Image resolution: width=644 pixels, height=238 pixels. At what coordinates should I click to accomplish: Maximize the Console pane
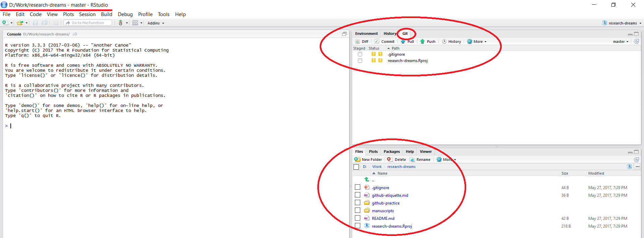pos(344,34)
